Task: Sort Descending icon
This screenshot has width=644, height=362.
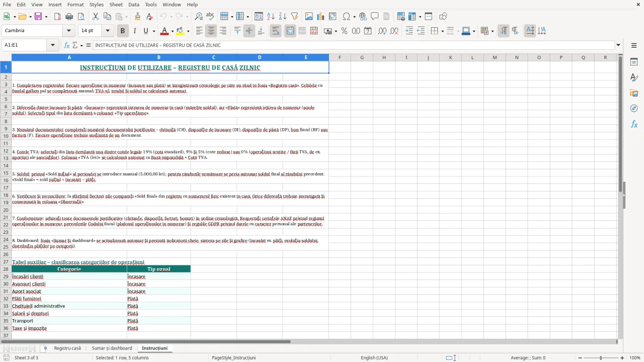Action: click(283, 17)
